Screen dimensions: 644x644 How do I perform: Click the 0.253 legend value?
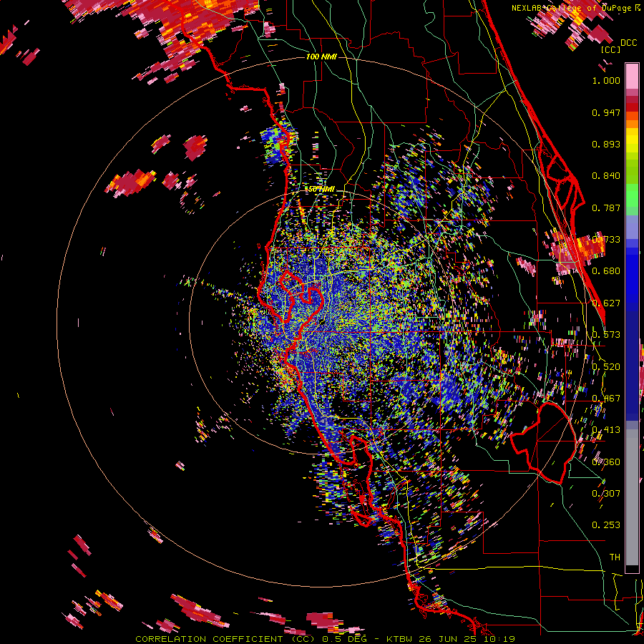coord(606,525)
